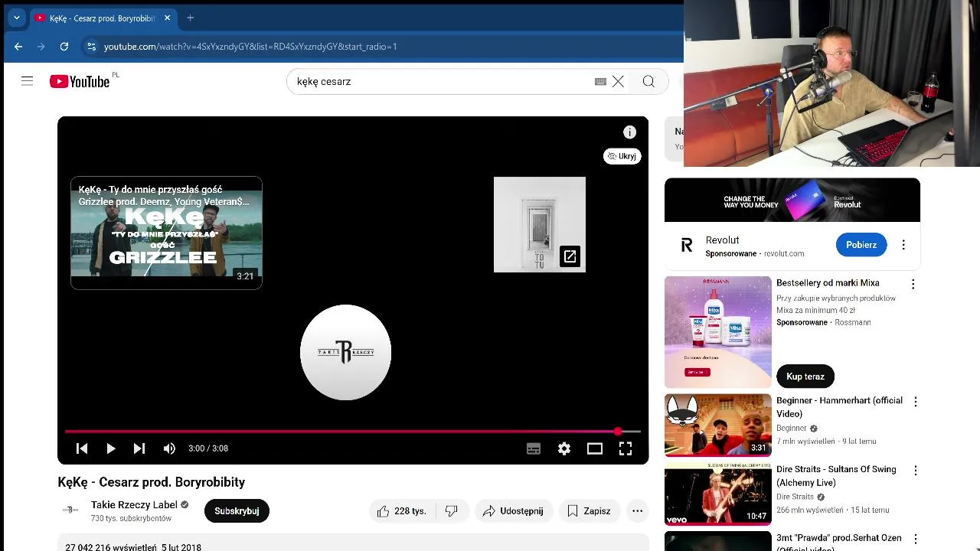980x551 pixels.
Task: Open the tab search dropdown arrow
Action: (16, 18)
